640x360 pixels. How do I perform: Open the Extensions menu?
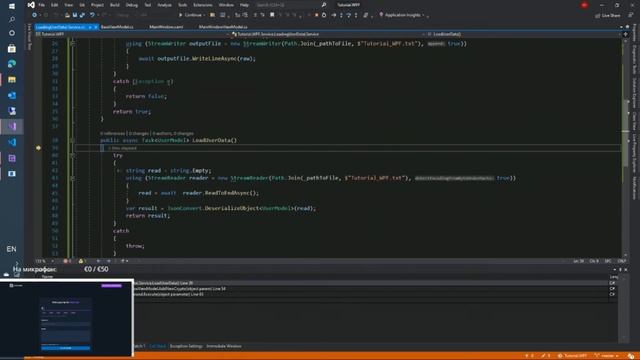(x=203, y=5)
